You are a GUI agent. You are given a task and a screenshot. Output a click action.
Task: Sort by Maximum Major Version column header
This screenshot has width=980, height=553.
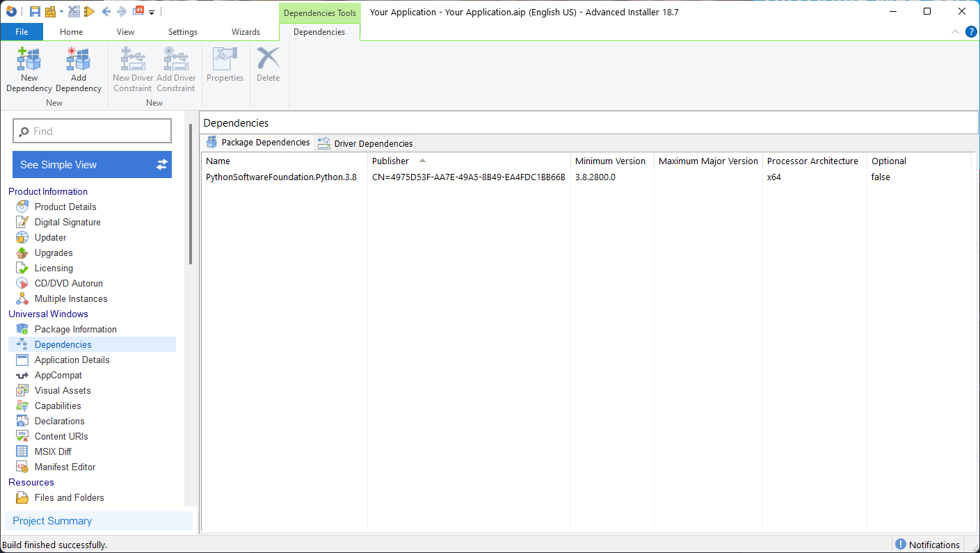(x=708, y=161)
